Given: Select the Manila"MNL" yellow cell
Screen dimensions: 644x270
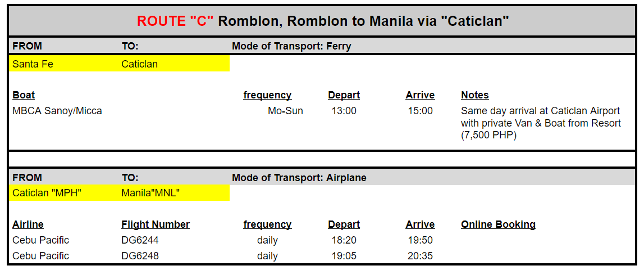Looking at the screenshot, I should click(173, 193).
